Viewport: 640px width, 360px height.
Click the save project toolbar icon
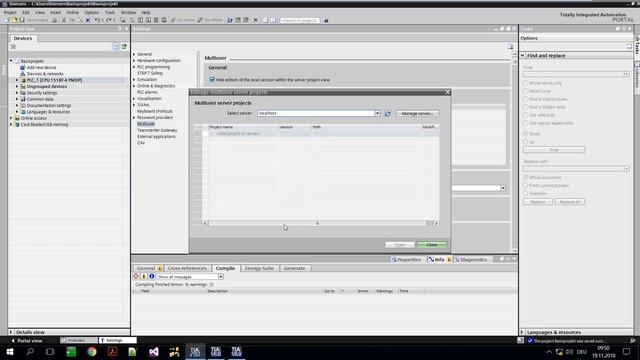point(22,20)
